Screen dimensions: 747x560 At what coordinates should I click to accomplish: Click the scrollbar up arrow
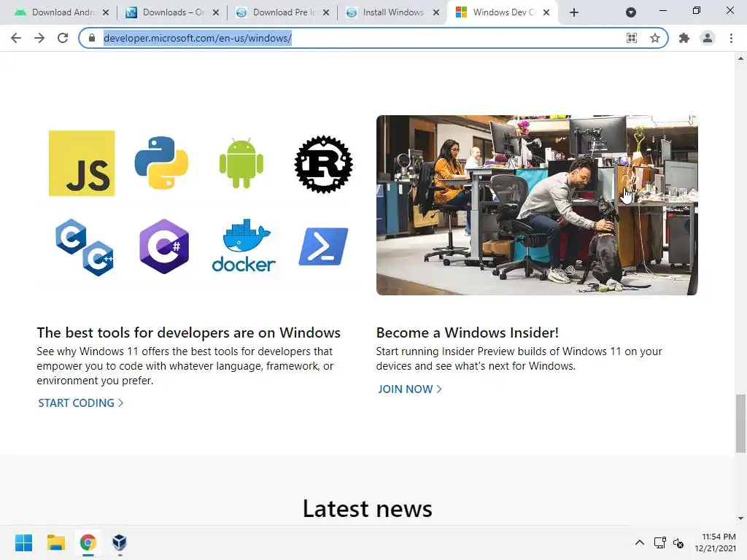coord(740,58)
